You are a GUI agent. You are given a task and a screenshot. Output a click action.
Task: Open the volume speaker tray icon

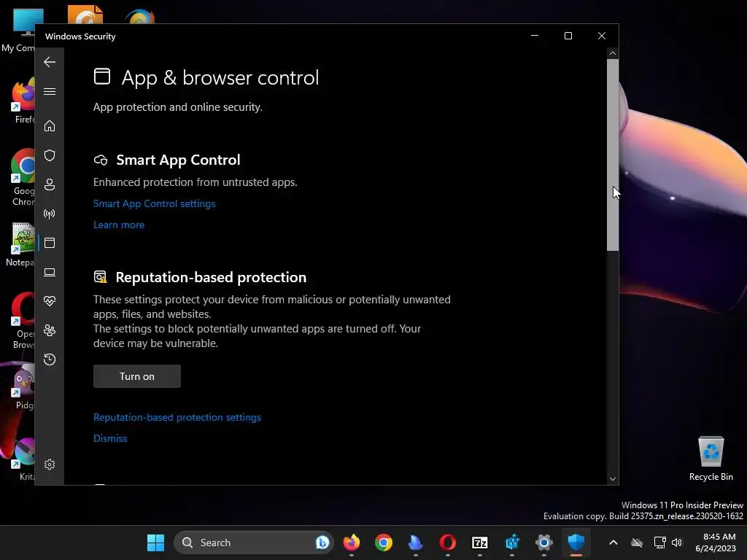(x=676, y=542)
